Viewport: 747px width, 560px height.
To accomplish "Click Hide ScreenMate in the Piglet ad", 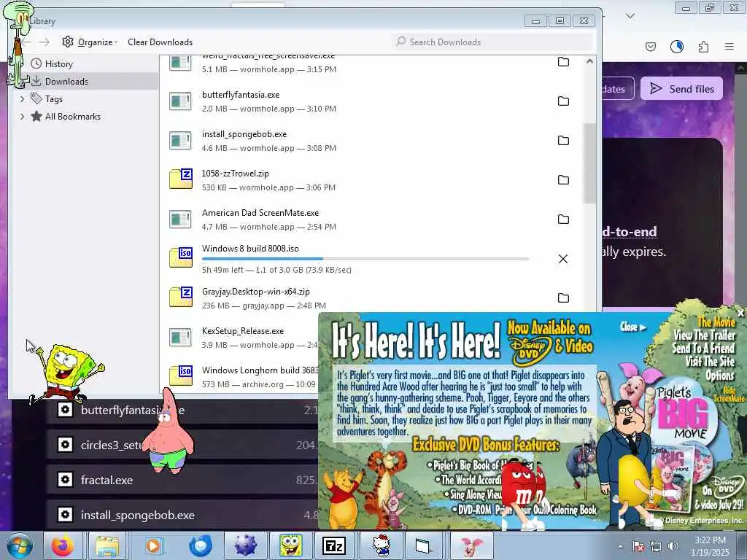I will pos(728,394).
